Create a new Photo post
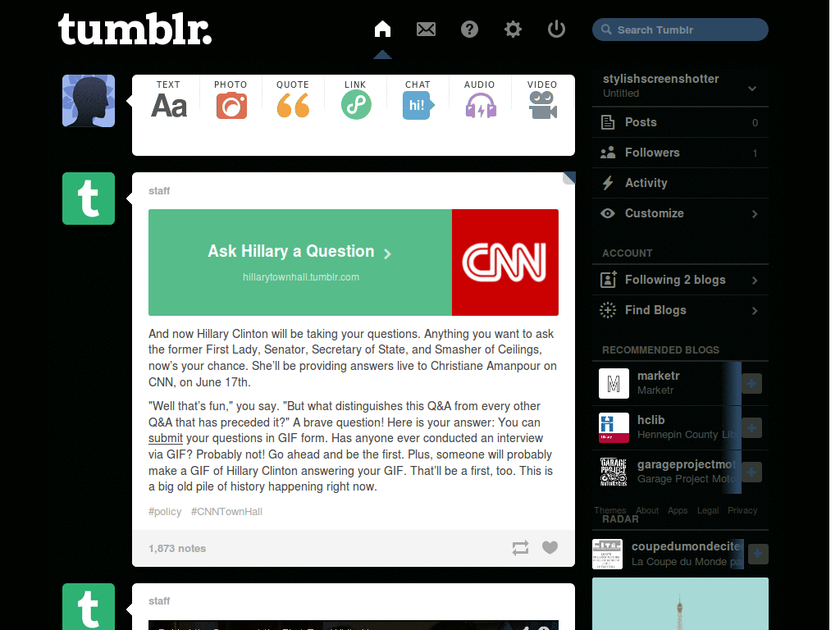 pyautogui.click(x=231, y=99)
